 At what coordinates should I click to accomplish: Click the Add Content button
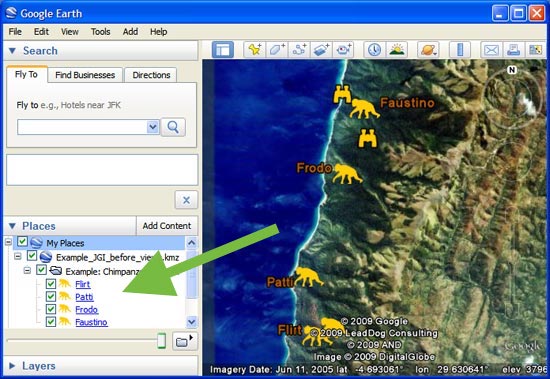(x=167, y=226)
